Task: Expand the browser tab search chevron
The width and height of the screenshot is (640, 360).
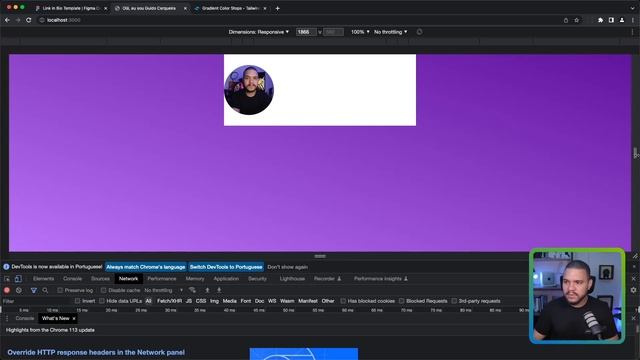Action: pos(633,8)
